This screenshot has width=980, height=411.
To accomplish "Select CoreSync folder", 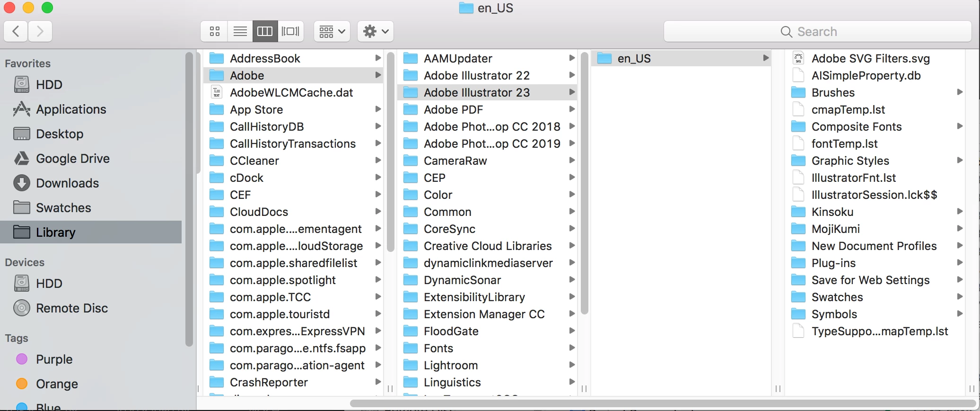I will (x=487, y=229).
